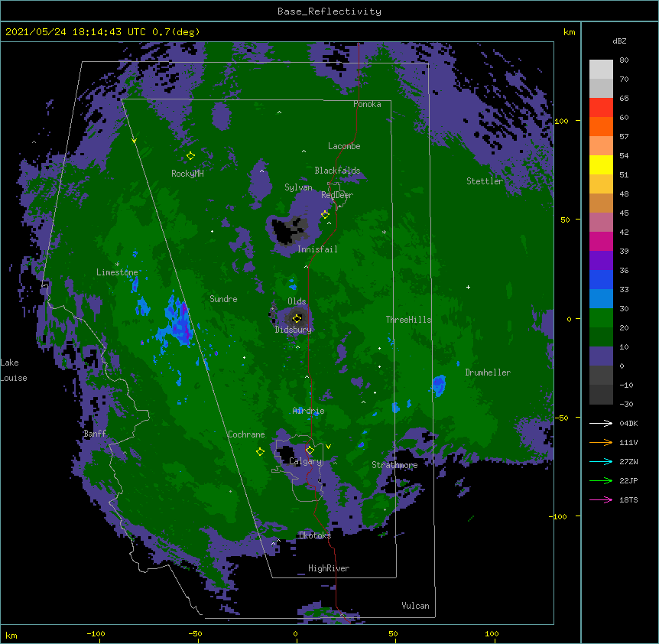Viewport: 659px width, 644px height.
Task: Click the Sylvan label
Action: tap(298, 187)
